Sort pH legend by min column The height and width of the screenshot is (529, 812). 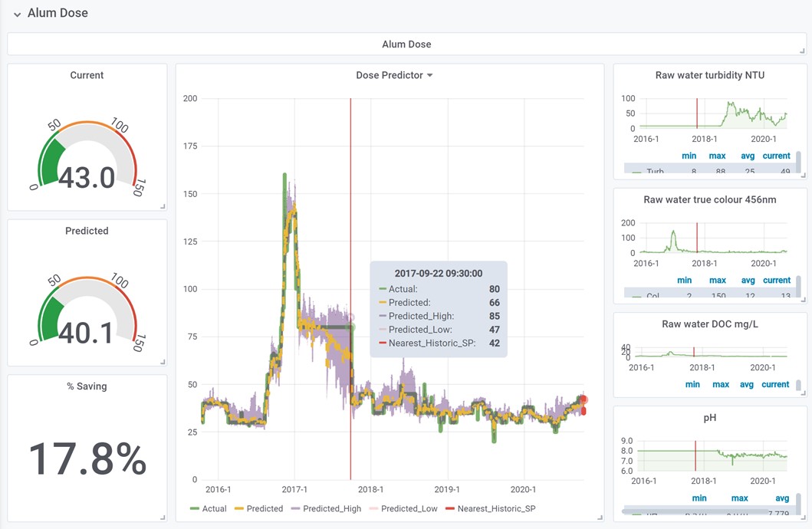[699, 498]
